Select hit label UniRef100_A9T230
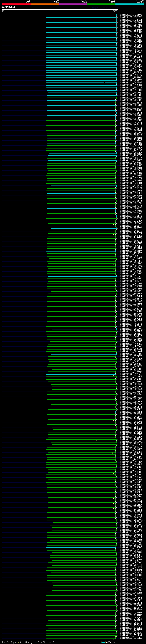The image size is (146, 644). [131, 72]
